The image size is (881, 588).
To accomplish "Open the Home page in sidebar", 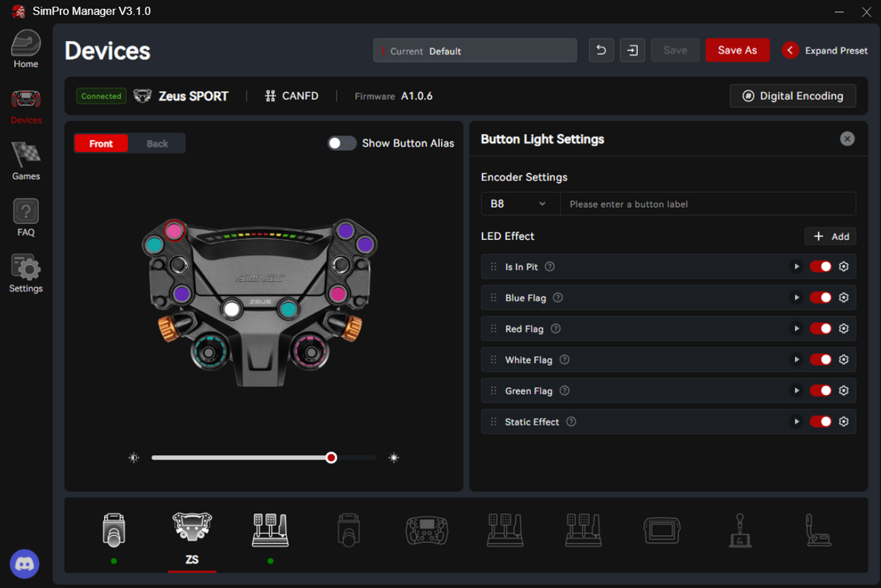I will [x=26, y=50].
